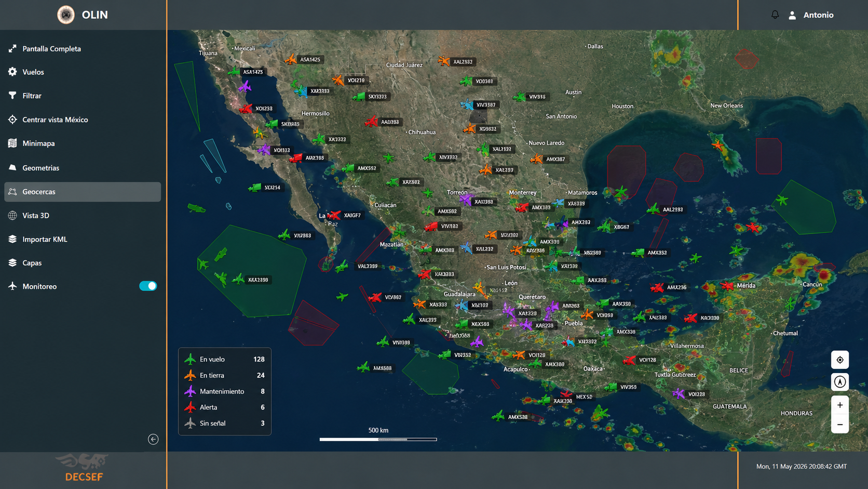Open the Capas layers menu

click(x=83, y=263)
